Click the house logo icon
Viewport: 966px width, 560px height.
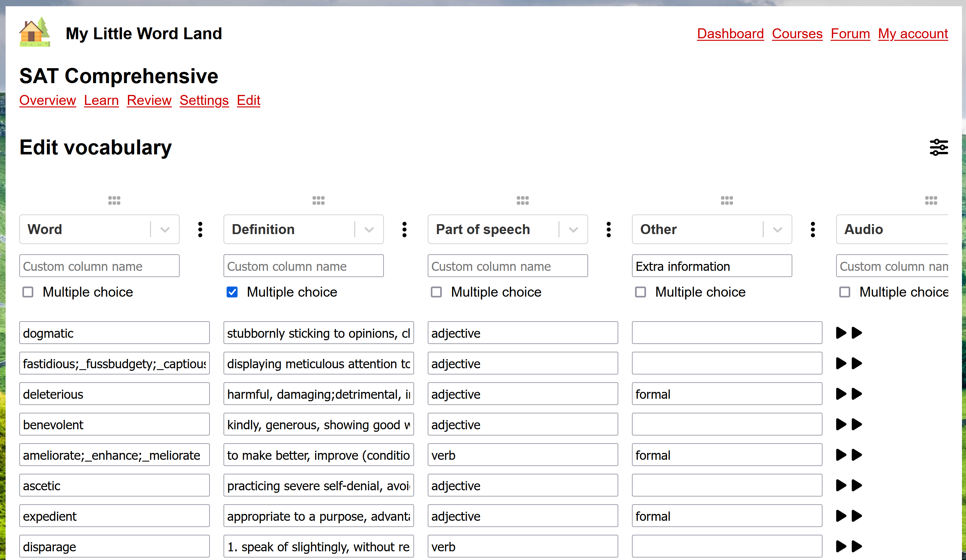(x=35, y=32)
